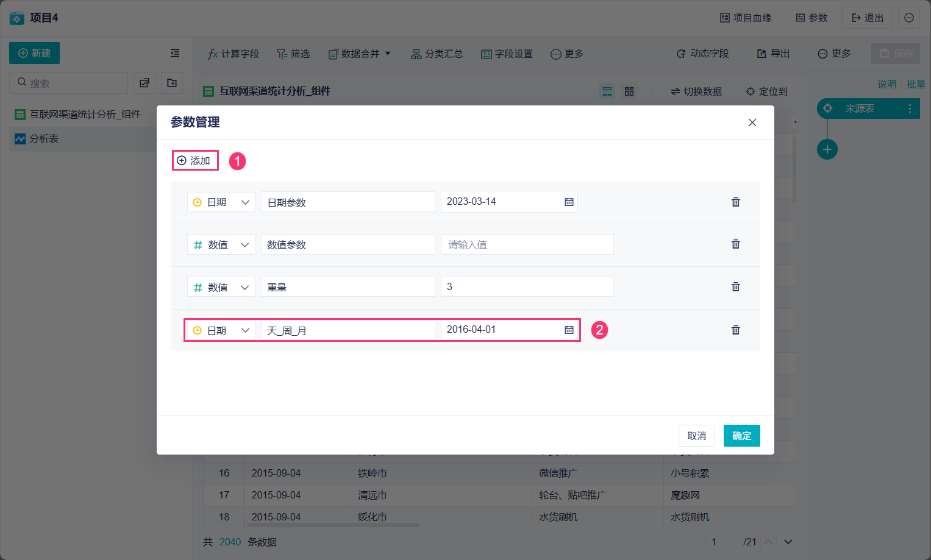Open 互联网渠道统计分析_组件 in sidebar
This screenshot has width=931, height=560.
(x=85, y=114)
